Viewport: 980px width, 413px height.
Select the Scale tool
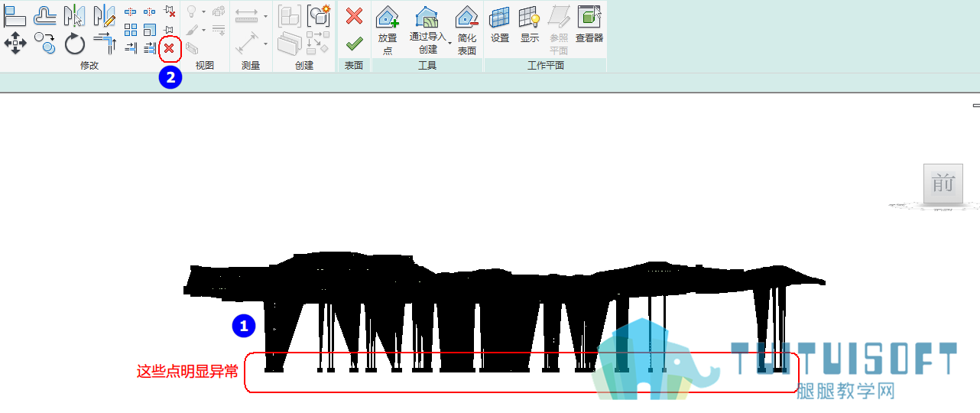coord(150,29)
